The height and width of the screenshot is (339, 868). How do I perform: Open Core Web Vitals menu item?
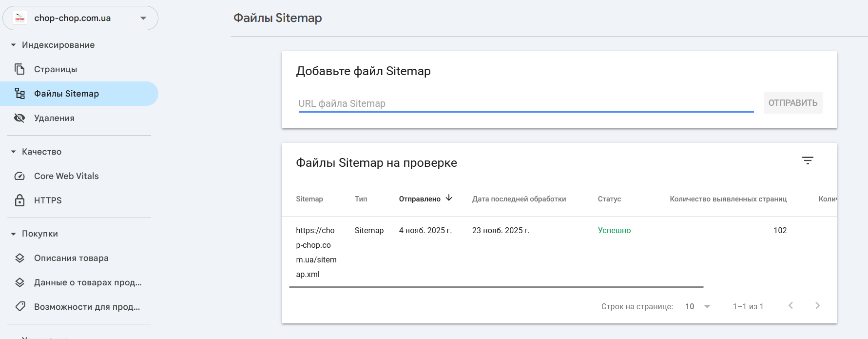(66, 176)
